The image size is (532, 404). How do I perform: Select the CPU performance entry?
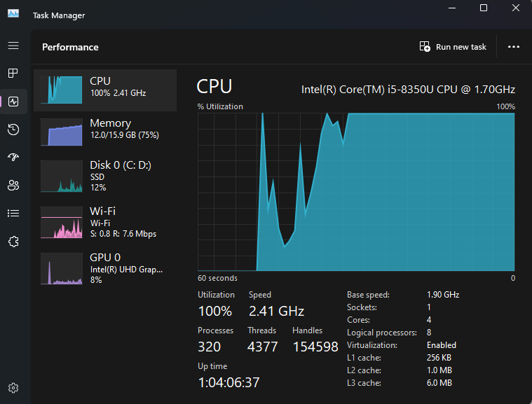click(x=105, y=90)
